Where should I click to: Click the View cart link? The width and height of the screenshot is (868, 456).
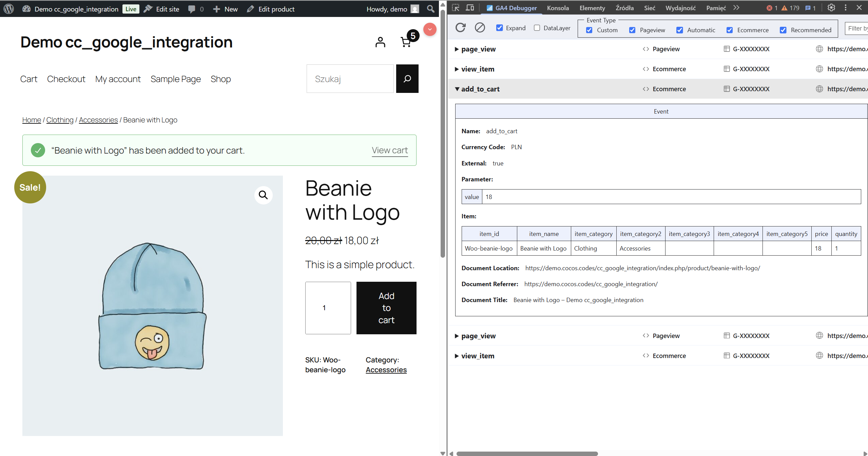pos(390,150)
